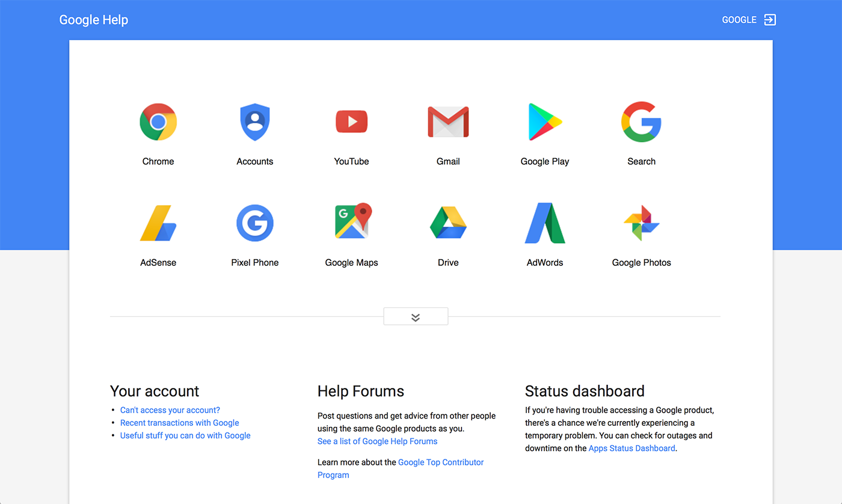842x504 pixels.
Task: Open the Search Google G icon
Action: [x=641, y=122]
